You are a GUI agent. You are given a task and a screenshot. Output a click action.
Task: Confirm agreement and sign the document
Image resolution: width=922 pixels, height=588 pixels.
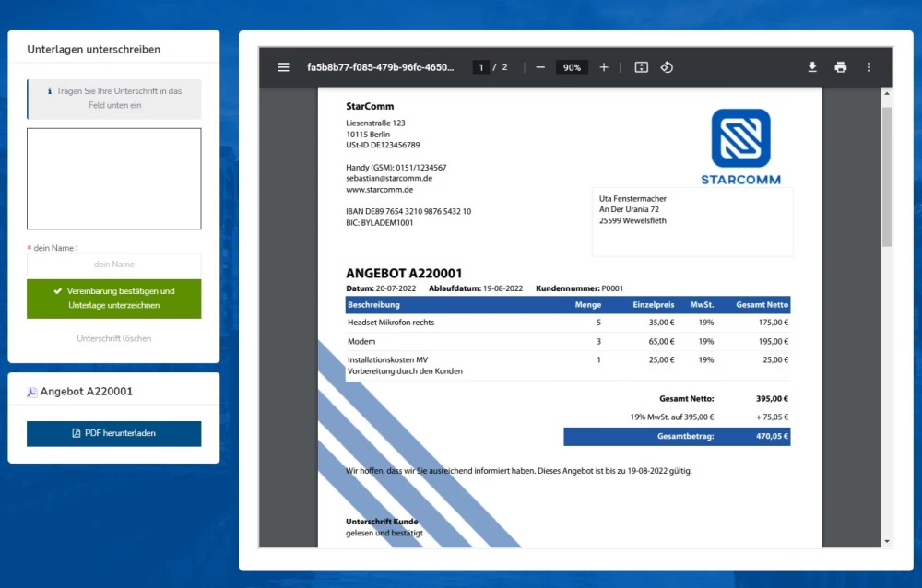point(113,299)
